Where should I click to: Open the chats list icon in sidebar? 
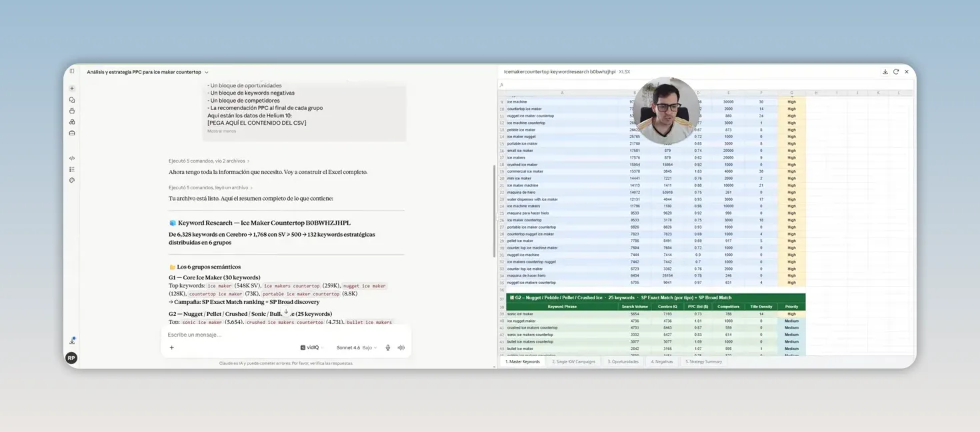[72, 100]
